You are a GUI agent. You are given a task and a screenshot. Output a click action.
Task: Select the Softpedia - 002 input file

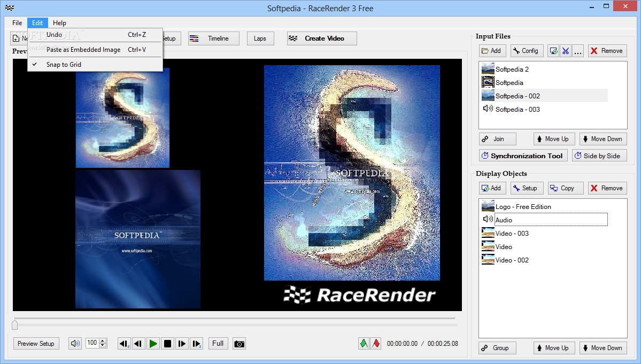(544, 96)
